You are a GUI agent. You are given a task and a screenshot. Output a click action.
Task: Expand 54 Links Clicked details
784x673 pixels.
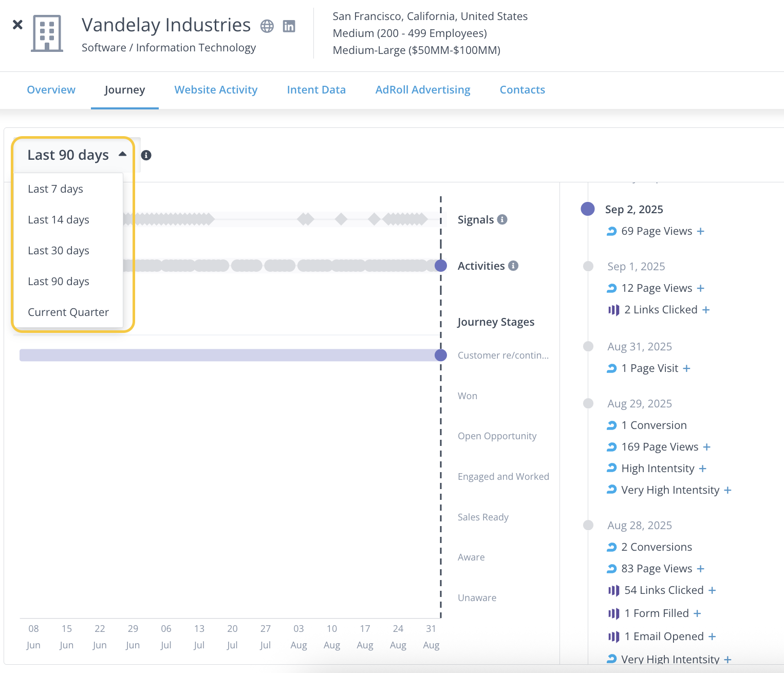point(712,590)
